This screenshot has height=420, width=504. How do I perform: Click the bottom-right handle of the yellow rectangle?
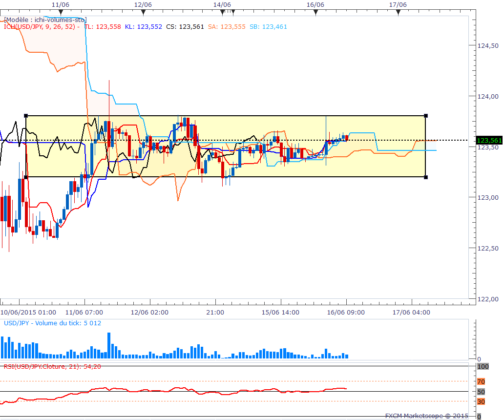click(x=426, y=177)
